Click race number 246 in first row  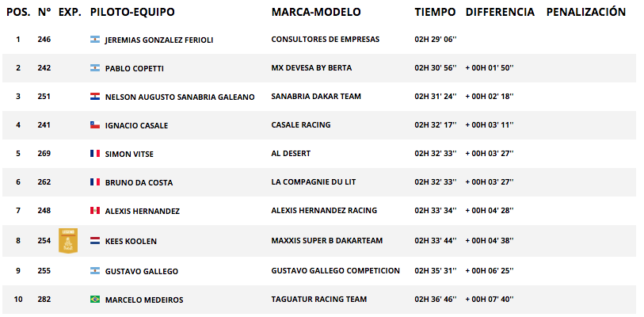pos(44,40)
